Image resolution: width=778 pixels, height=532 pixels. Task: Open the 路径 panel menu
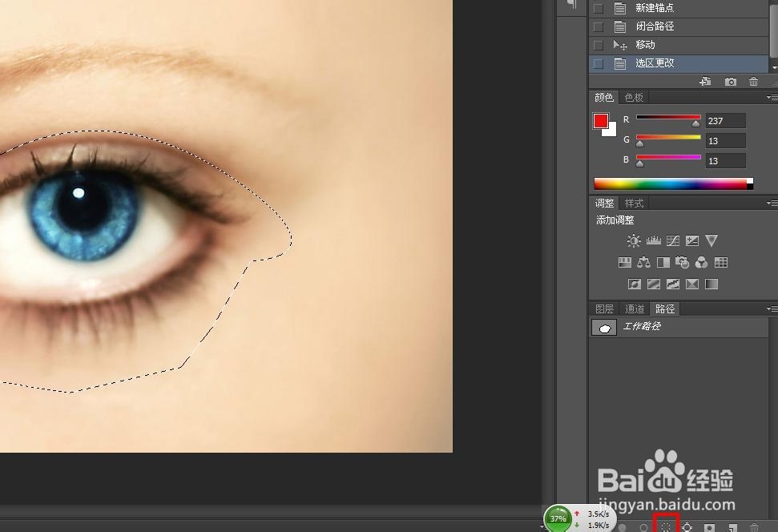point(772,308)
